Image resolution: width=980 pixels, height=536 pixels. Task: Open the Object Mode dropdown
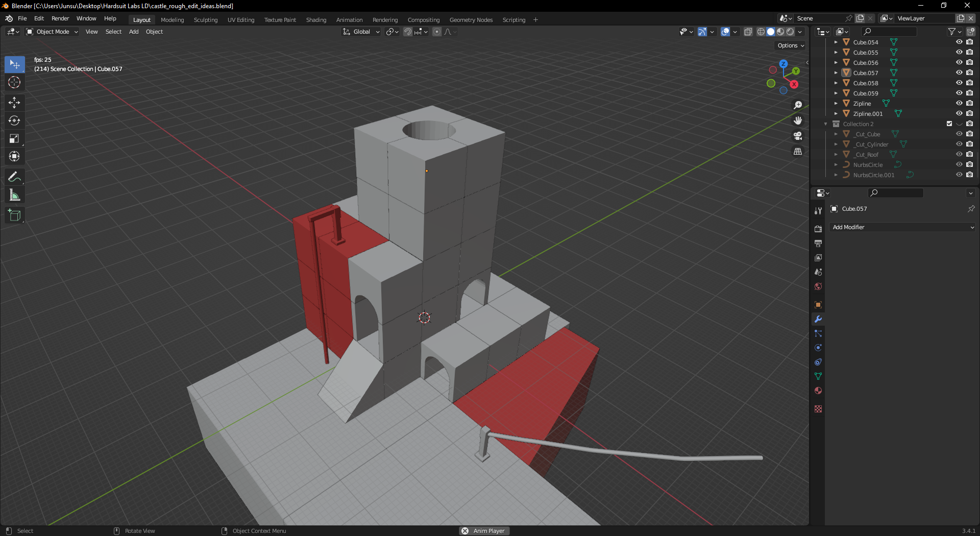click(x=52, y=32)
